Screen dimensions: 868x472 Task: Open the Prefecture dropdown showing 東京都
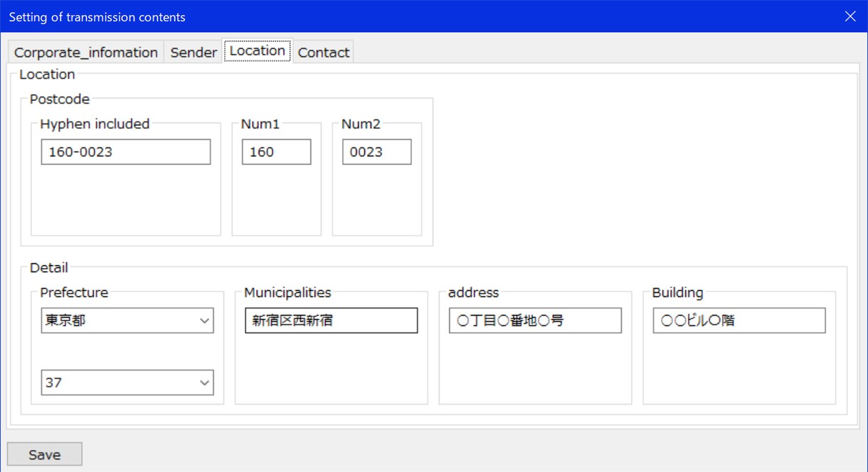[127, 321]
